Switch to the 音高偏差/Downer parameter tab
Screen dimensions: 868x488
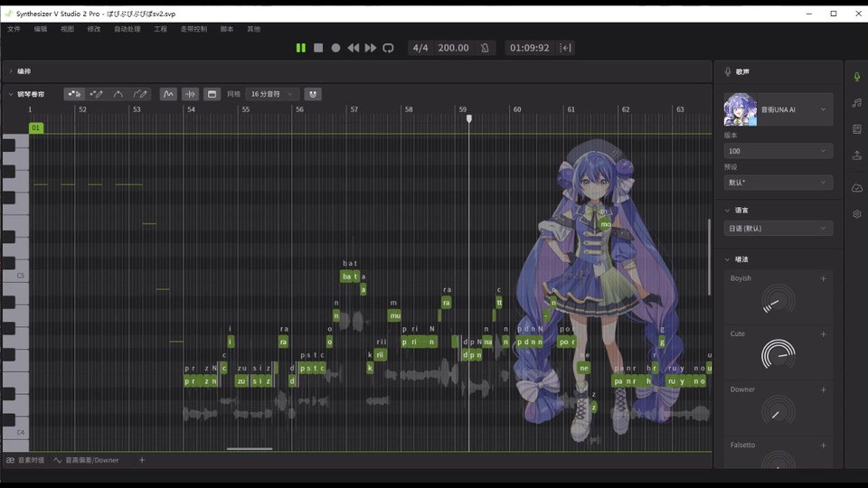[x=87, y=460]
